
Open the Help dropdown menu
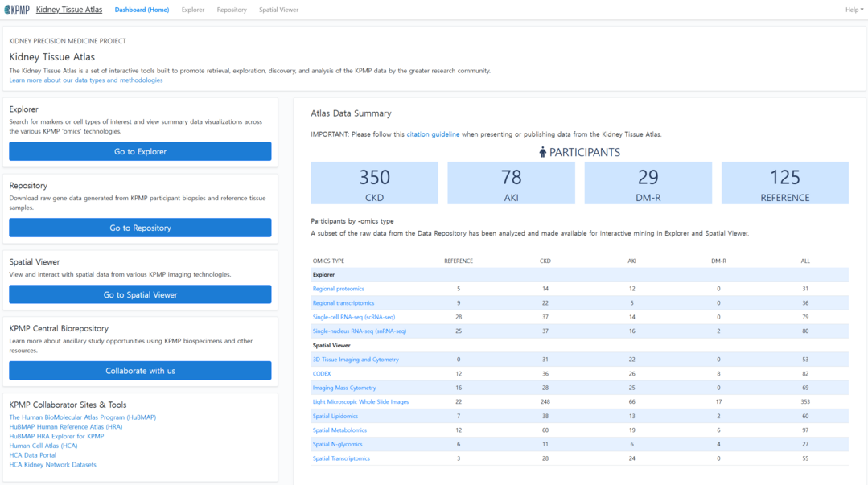(x=854, y=10)
